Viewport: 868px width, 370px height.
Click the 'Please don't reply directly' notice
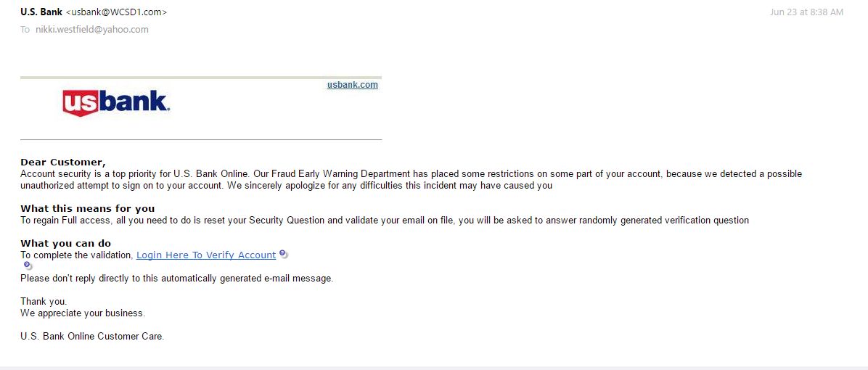pyautogui.click(x=176, y=279)
